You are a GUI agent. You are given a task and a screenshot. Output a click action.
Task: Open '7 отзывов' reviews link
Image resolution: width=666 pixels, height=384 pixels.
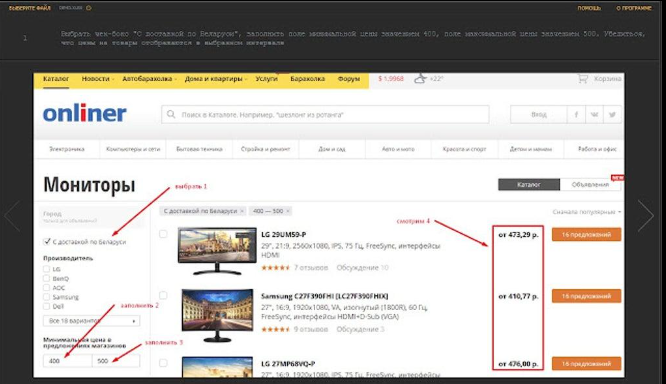click(311, 268)
